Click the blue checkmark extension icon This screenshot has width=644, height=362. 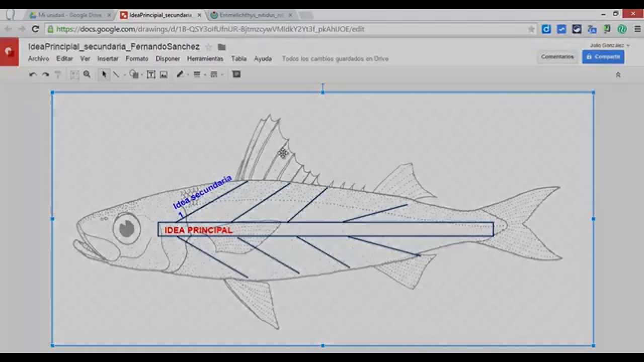561,29
